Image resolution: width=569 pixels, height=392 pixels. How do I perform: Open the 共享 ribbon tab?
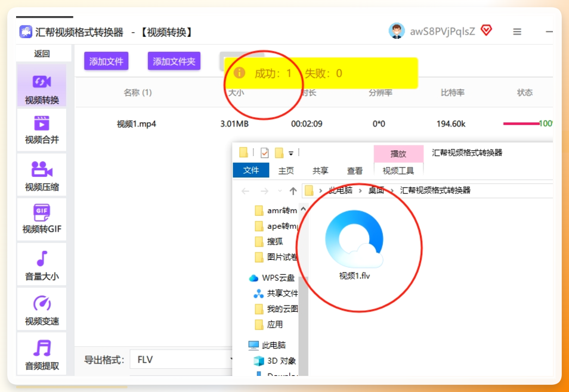pos(320,171)
